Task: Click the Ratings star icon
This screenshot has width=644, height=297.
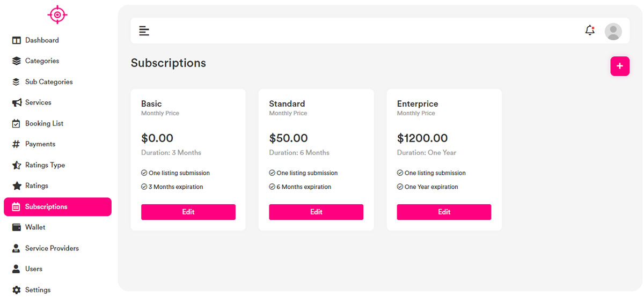Action: coord(16,186)
